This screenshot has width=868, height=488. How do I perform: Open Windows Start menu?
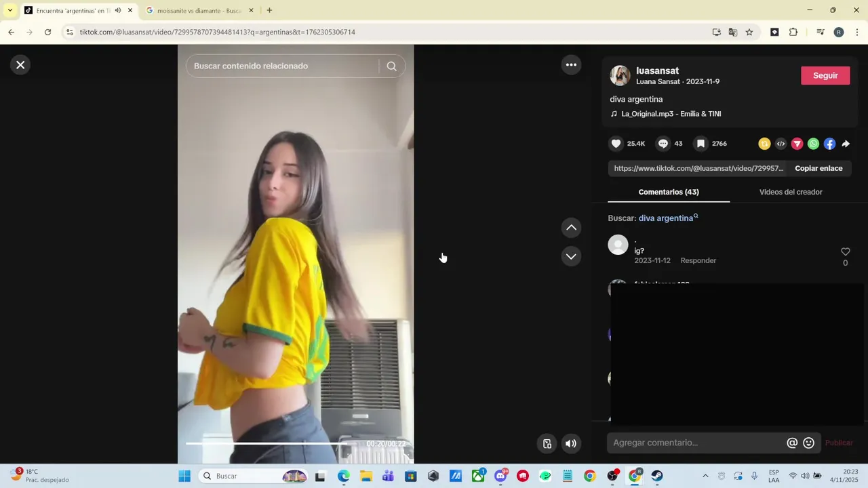click(x=184, y=476)
